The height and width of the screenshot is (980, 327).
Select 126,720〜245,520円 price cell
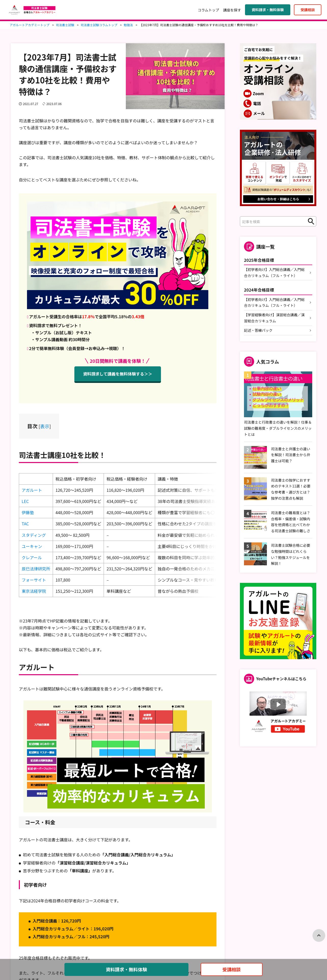[x=78, y=490]
